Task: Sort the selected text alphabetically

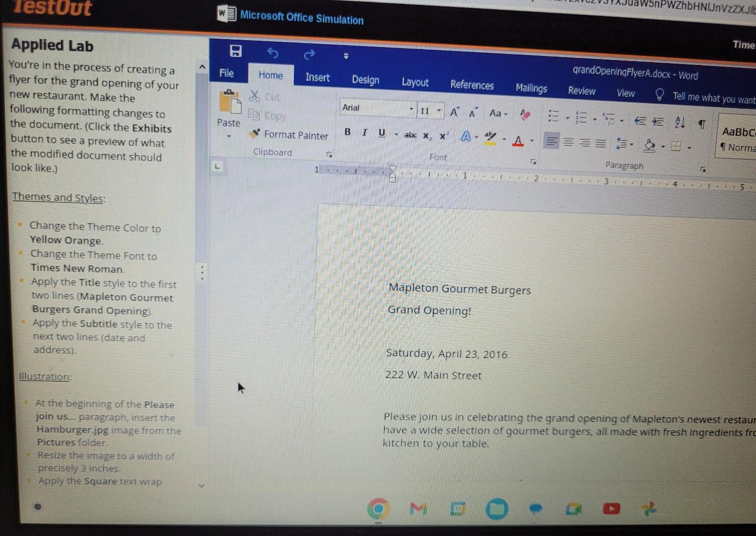Action: 679,123
